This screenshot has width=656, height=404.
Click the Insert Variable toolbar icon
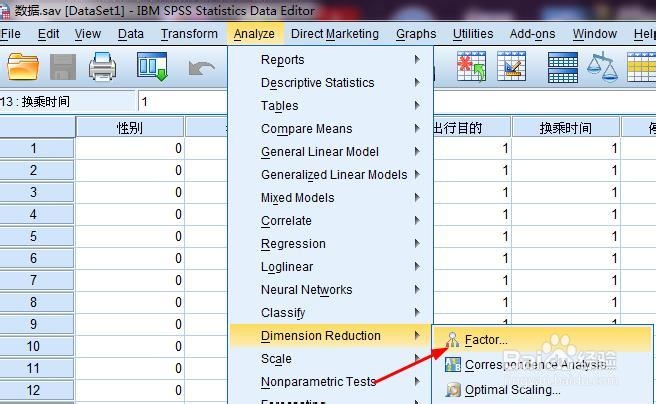point(511,66)
